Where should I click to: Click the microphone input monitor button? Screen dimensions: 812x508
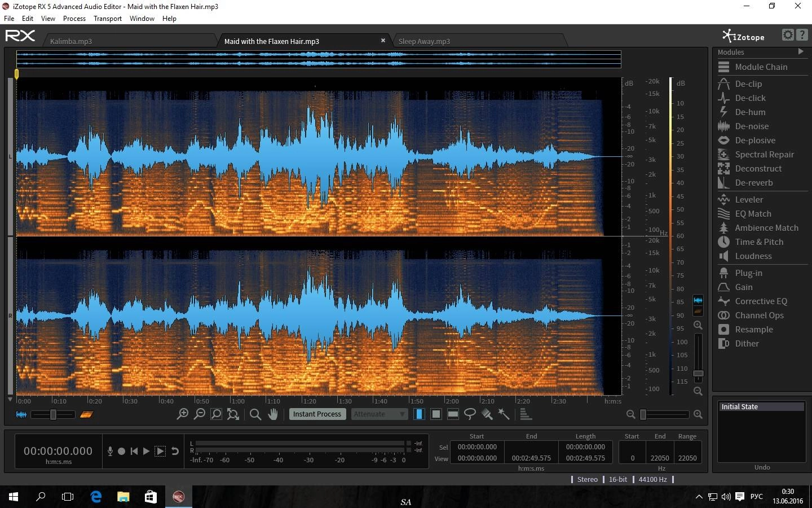point(110,451)
